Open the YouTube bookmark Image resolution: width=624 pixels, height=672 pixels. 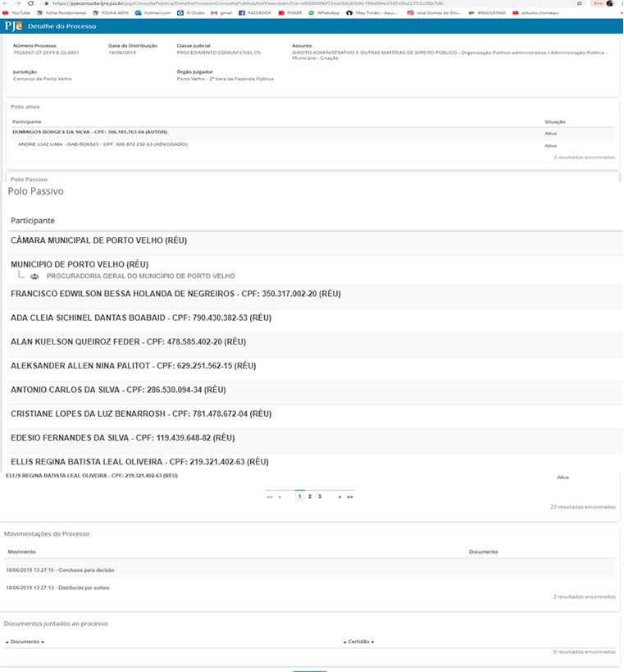pyautogui.click(x=16, y=13)
